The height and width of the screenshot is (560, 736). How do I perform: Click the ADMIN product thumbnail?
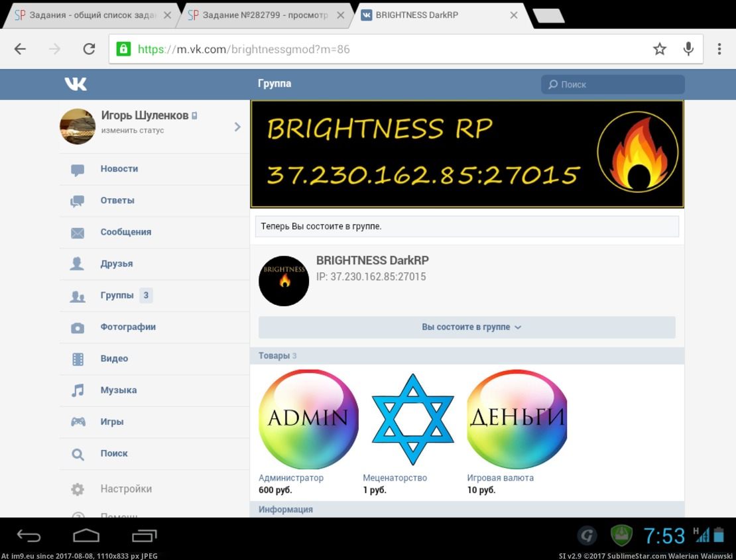[308, 419]
